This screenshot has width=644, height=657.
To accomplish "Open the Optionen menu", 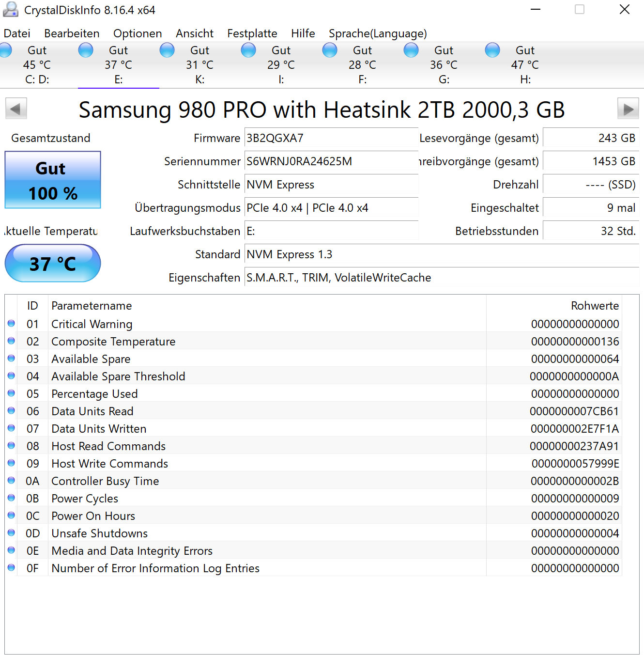I will 138,33.
